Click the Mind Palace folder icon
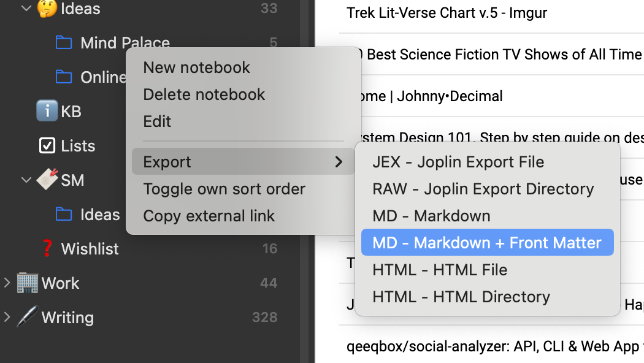Image resolution: width=644 pixels, height=363 pixels. click(x=63, y=42)
